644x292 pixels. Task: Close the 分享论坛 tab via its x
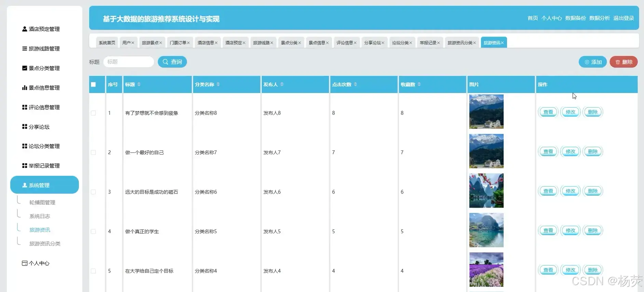pyautogui.click(x=383, y=43)
